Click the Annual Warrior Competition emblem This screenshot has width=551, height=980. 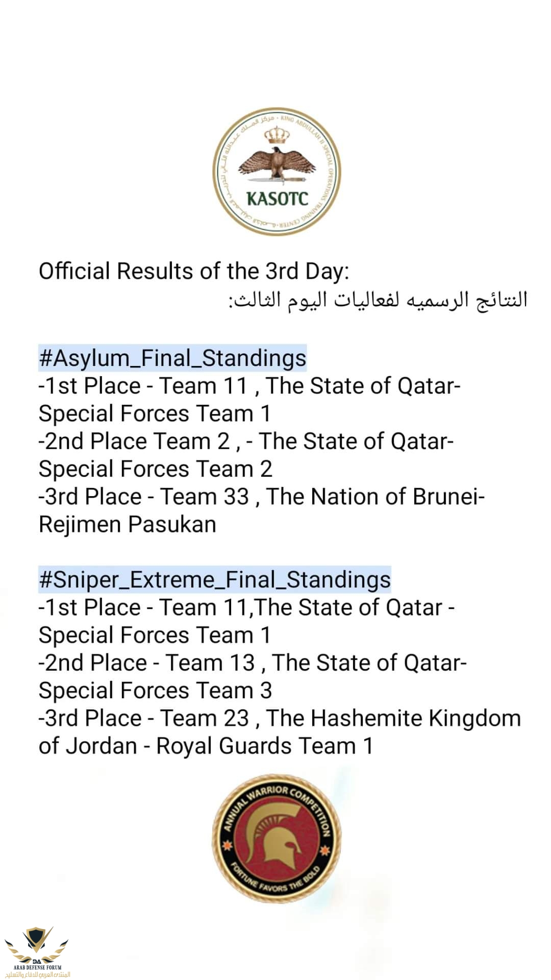point(277,839)
